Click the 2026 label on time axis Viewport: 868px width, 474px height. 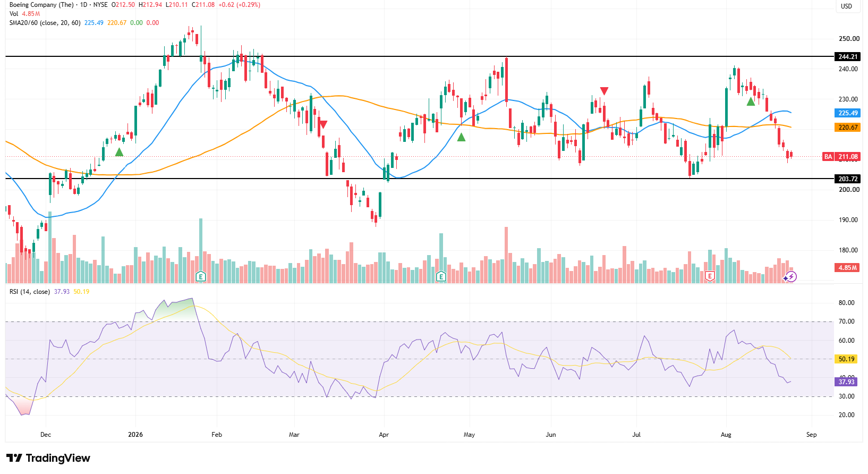click(135, 435)
